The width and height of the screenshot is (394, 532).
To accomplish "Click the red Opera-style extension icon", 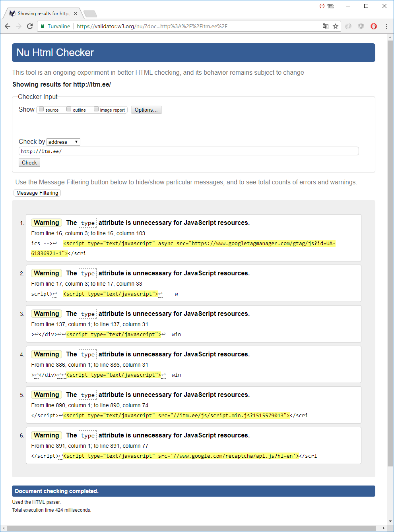I will 374,26.
